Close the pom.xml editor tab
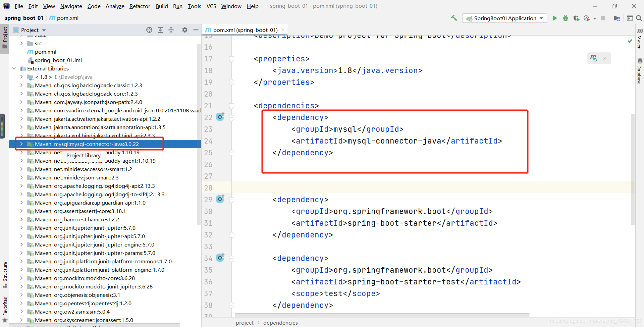Screen dimensions: 644x327 [283, 30]
